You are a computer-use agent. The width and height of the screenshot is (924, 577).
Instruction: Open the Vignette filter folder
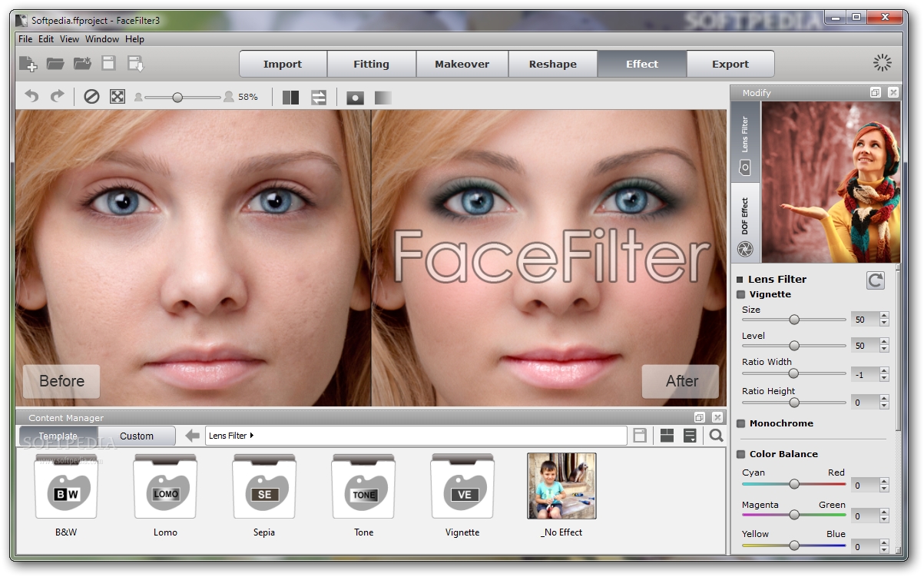[x=462, y=496]
